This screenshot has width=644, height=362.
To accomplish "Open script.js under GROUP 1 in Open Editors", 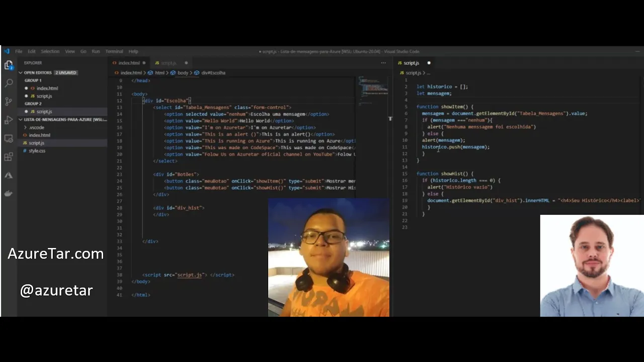I will (44, 96).
